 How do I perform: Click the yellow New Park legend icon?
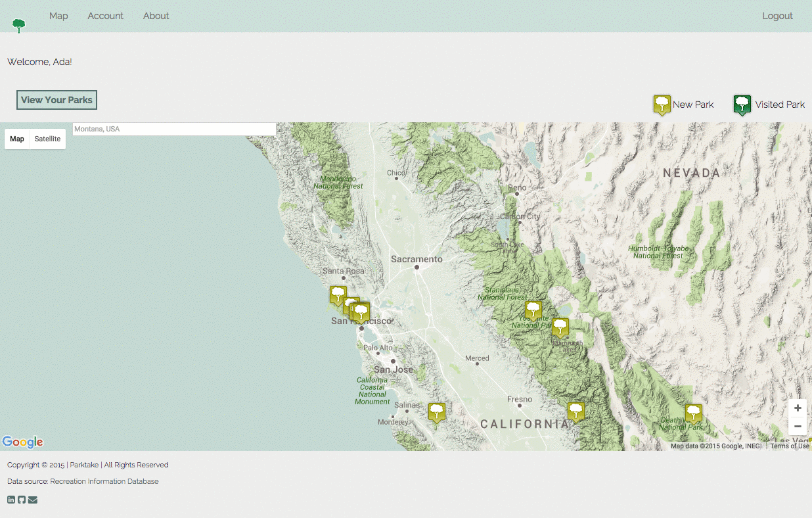tap(662, 105)
